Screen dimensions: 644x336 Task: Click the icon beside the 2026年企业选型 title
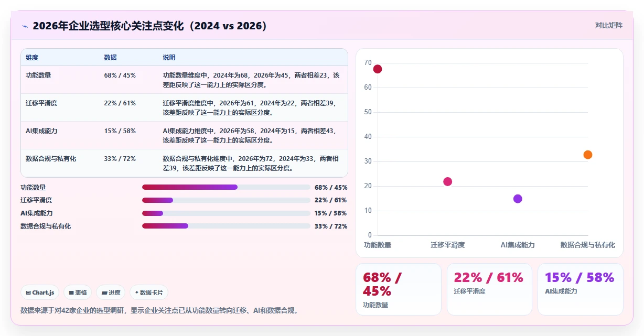point(25,26)
